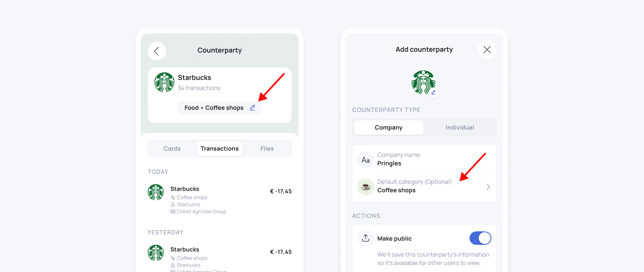Close the Add counterparty panel

pos(487,50)
